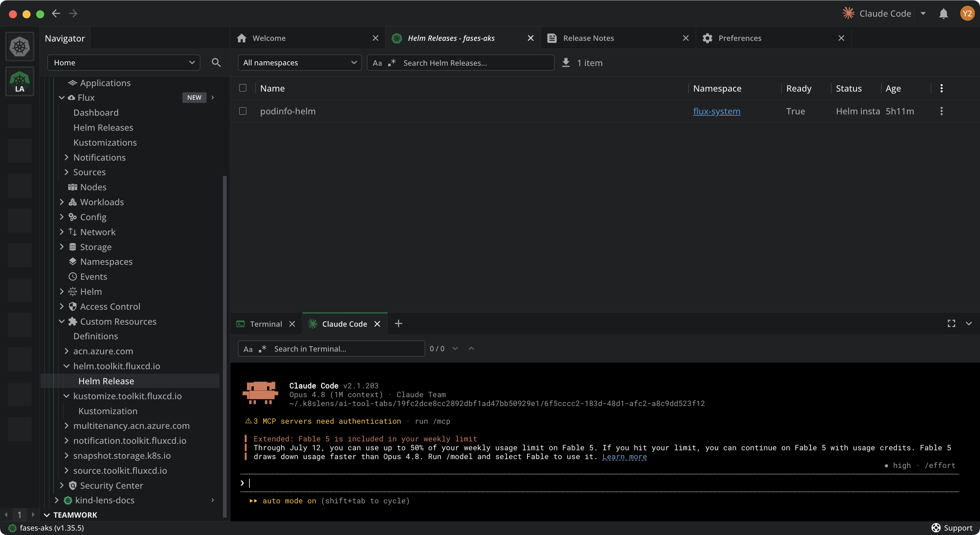Open Flux Dashboard in navigator

[x=96, y=113]
